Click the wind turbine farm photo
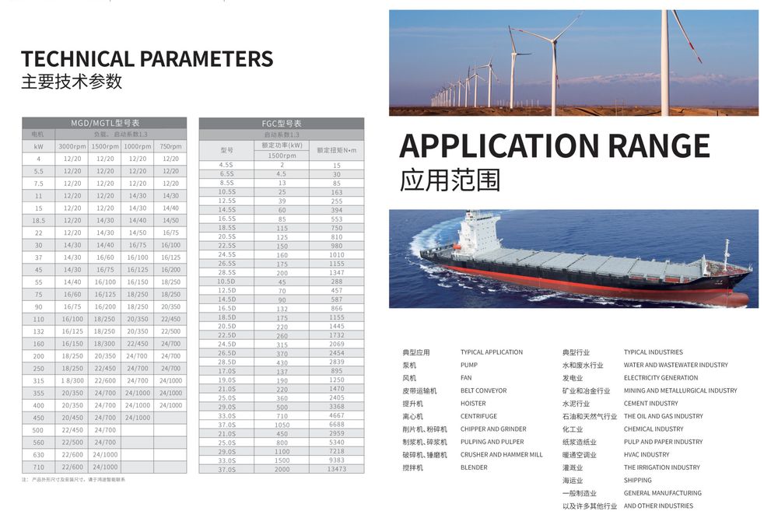This screenshot has width=778, height=532. pos(573,63)
